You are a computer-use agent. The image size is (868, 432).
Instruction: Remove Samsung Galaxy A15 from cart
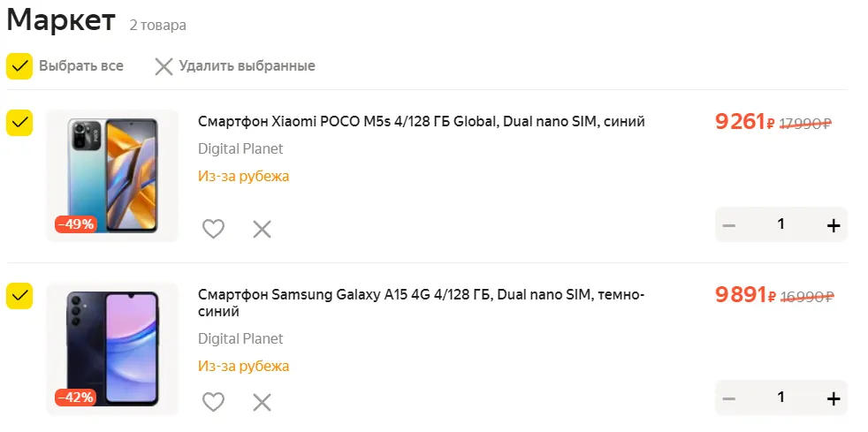coord(262,402)
